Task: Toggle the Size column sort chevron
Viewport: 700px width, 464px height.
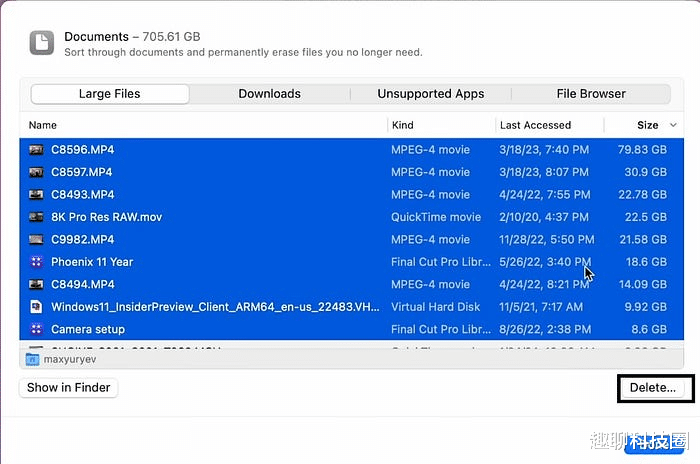Action: 673,125
